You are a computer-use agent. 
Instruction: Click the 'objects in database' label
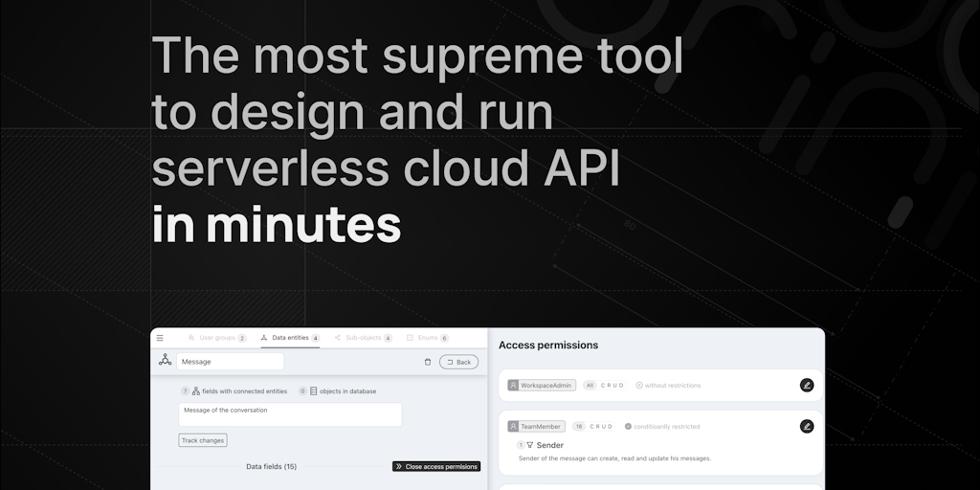pyautogui.click(x=347, y=391)
